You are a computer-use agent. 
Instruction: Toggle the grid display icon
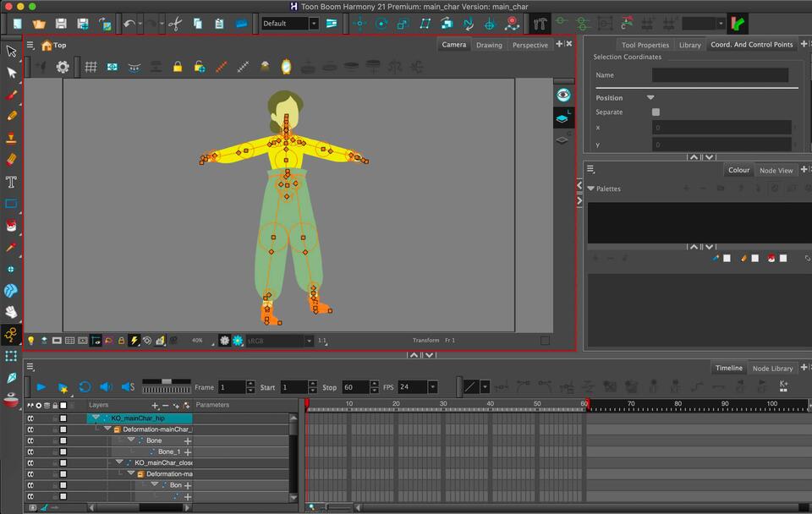(x=91, y=67)
